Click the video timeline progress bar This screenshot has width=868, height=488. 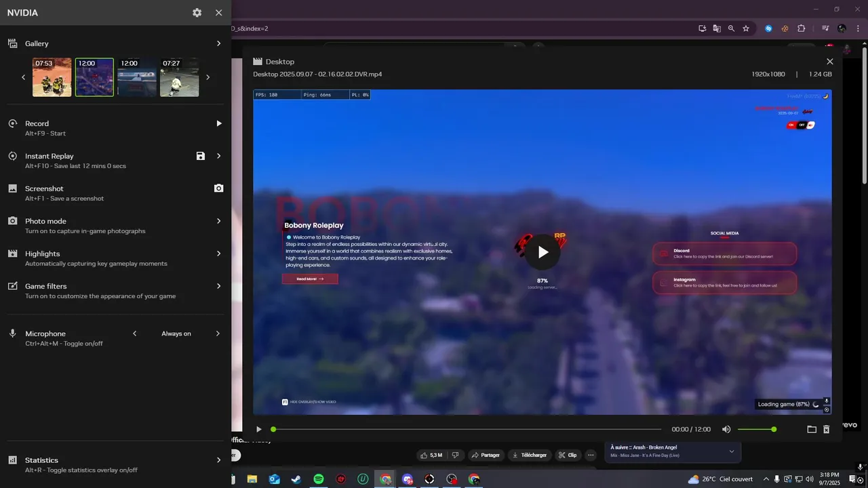coord(467,429)
